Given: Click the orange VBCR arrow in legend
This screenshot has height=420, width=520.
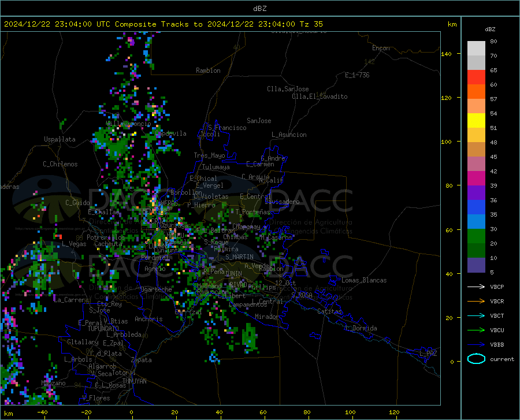Looking at the screenshot, I should 476,302.
